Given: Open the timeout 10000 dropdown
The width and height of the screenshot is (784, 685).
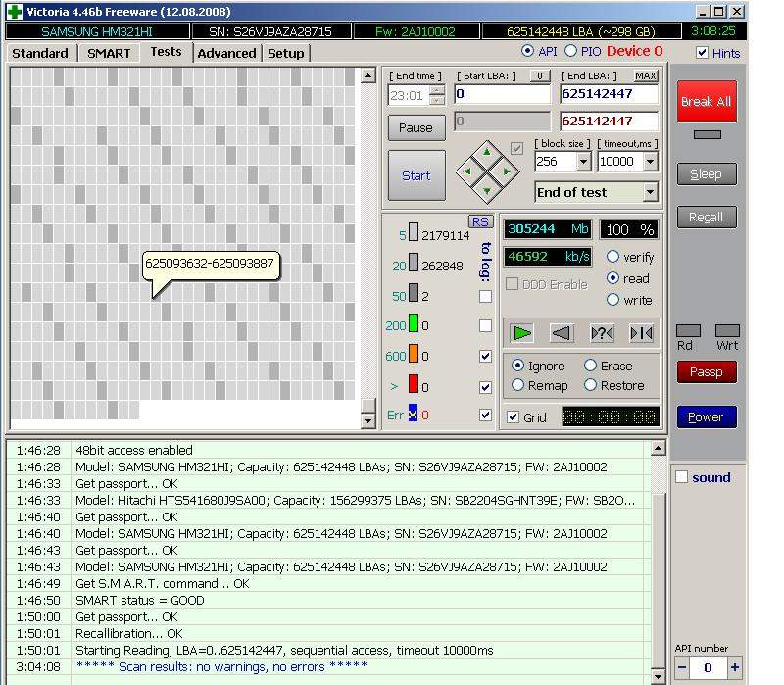Looking at the screenshot, I should click(x=650, y=162).
